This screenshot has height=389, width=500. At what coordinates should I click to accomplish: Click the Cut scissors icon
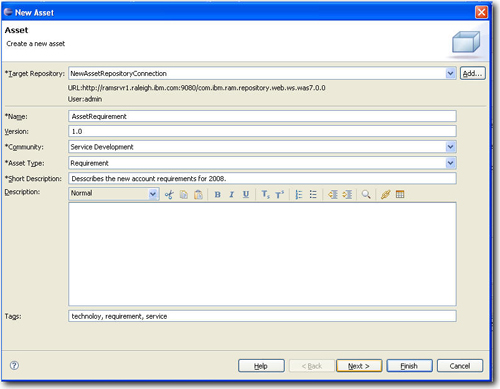[169, 194]
